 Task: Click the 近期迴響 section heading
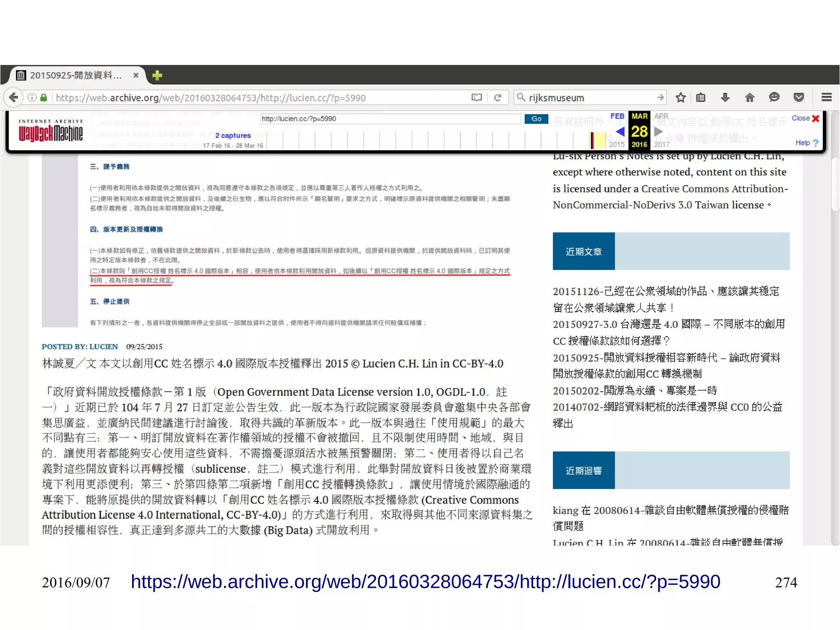point(584,470)
